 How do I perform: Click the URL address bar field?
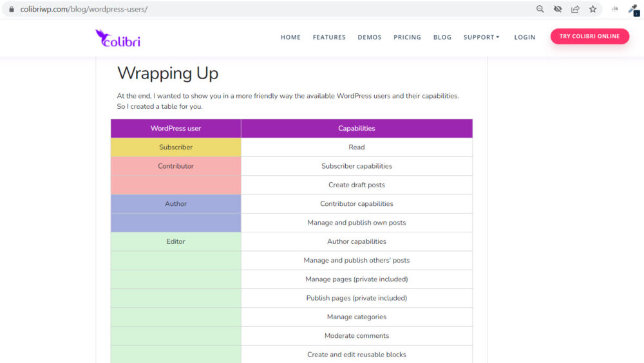258,10
